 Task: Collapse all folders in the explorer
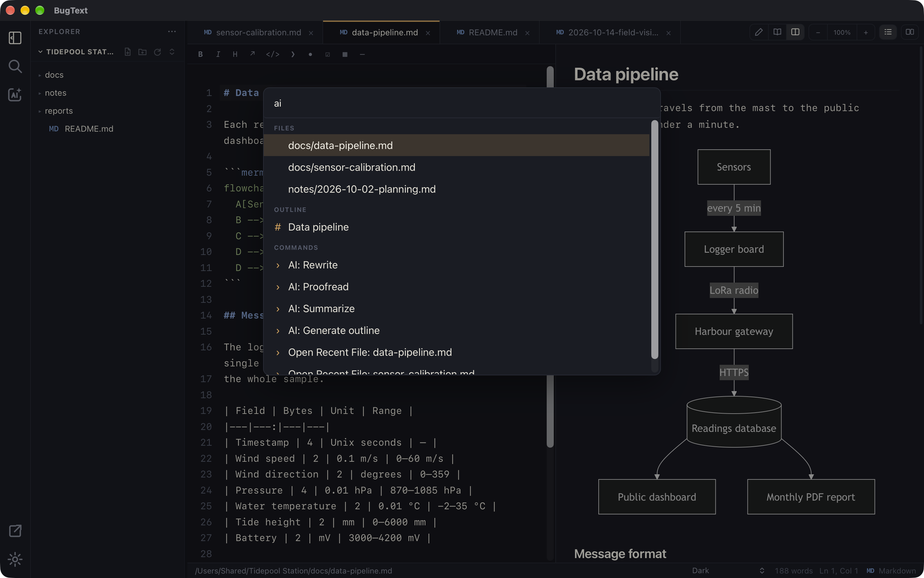point(172,52)
